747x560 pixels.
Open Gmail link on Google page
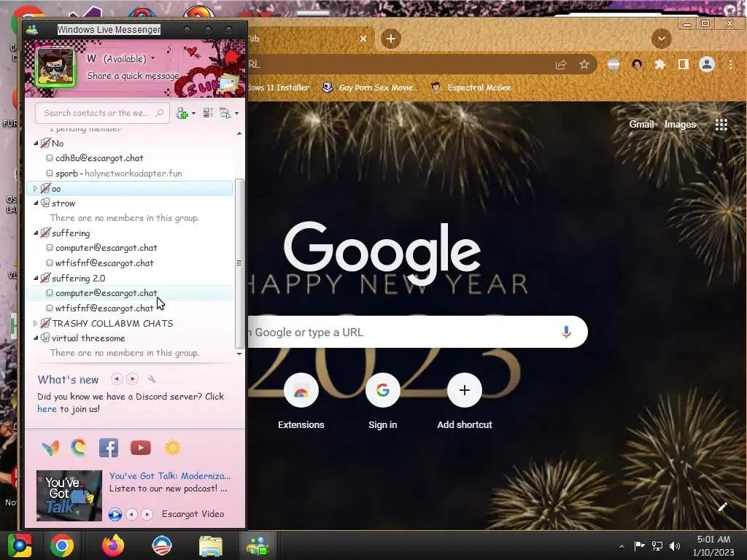pos(641,124)
